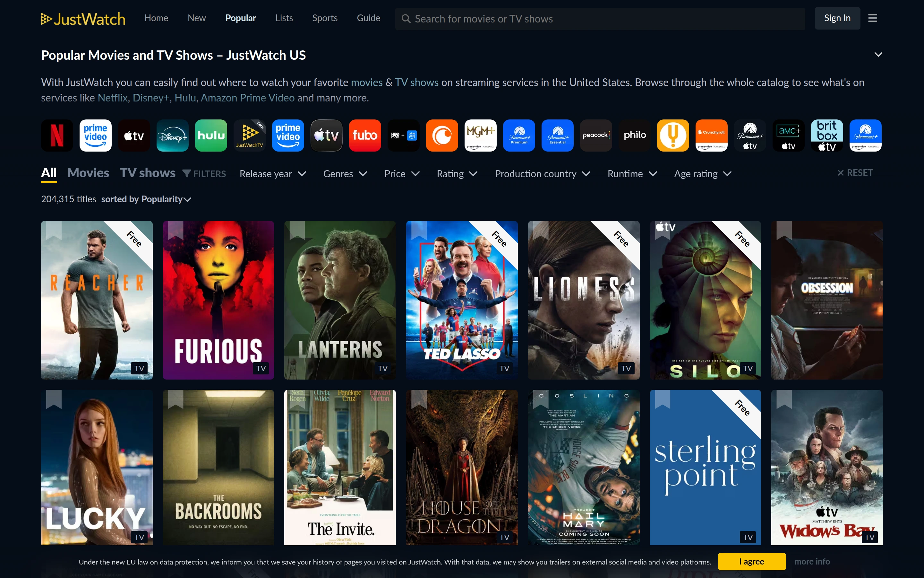This screenshot has height=578, width=924.
Task: Select the Crunchyroll Prime Video channel icon
Action: pyautogui.click(x=711, y=135)
